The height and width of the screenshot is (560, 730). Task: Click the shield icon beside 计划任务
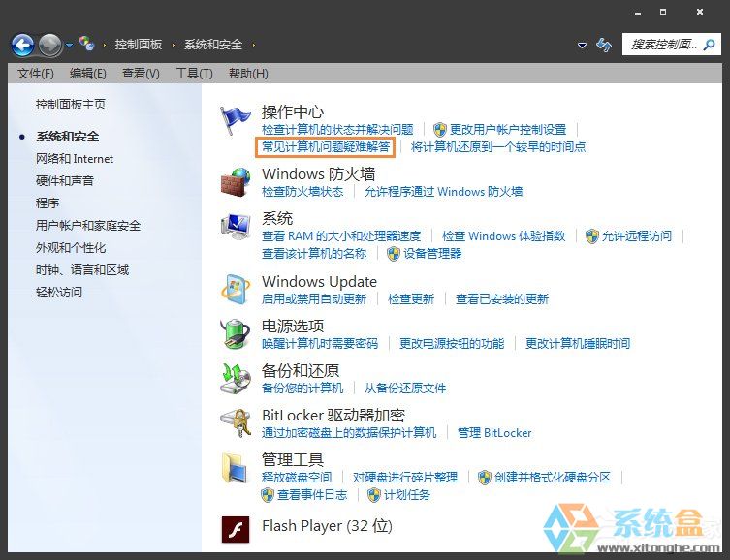click(x=374, y=495)
